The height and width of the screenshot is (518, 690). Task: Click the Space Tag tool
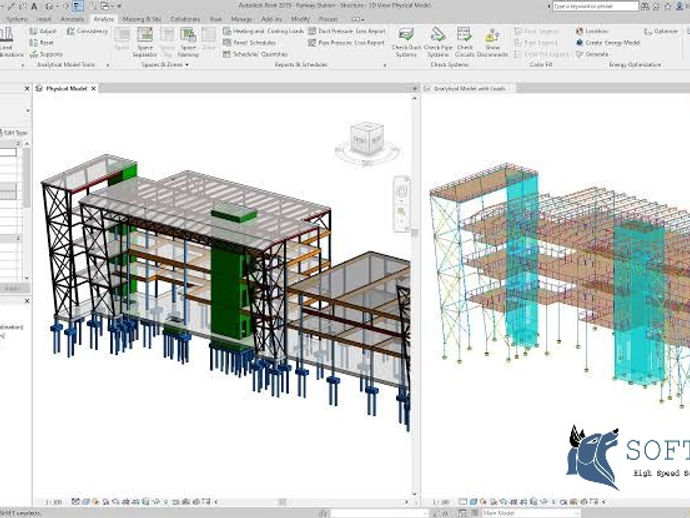(x=167, y=42)
